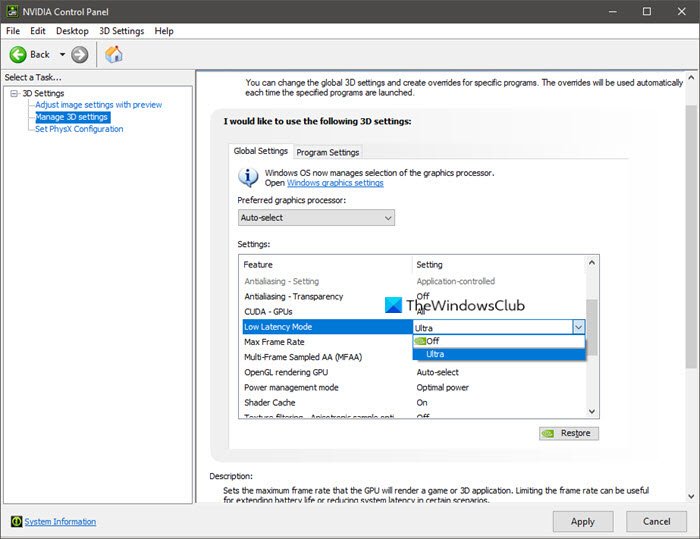Click the green Back arrow icon

click(x=18, y=54)
